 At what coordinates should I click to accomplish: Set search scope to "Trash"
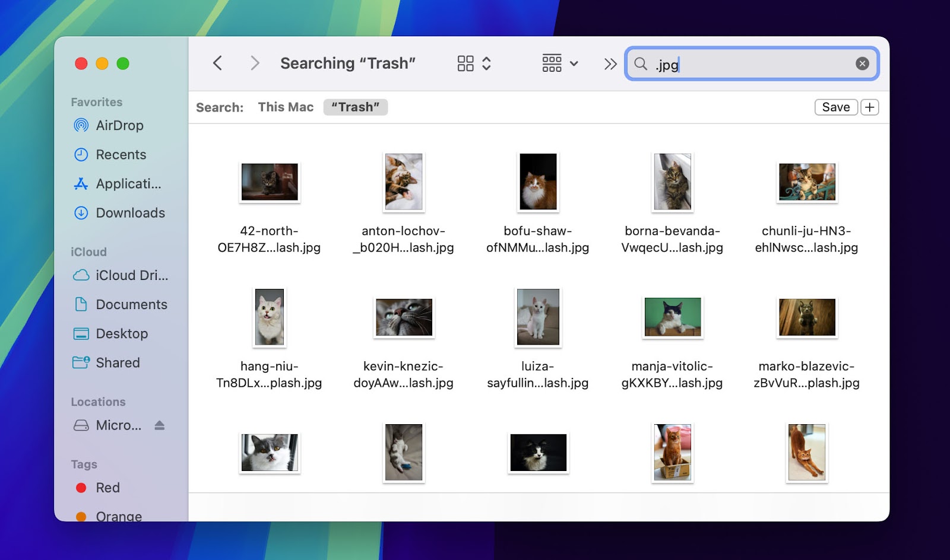tap(355, 107)
